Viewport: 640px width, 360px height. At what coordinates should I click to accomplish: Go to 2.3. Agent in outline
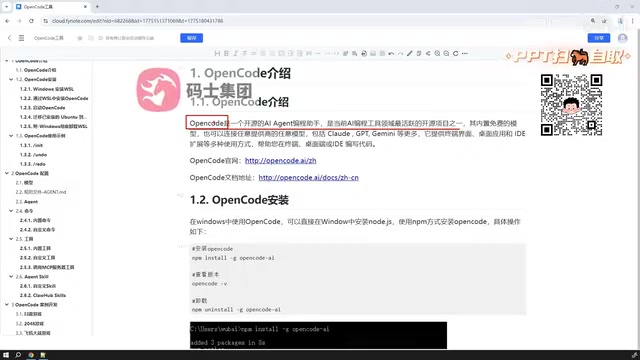(27, 202)
